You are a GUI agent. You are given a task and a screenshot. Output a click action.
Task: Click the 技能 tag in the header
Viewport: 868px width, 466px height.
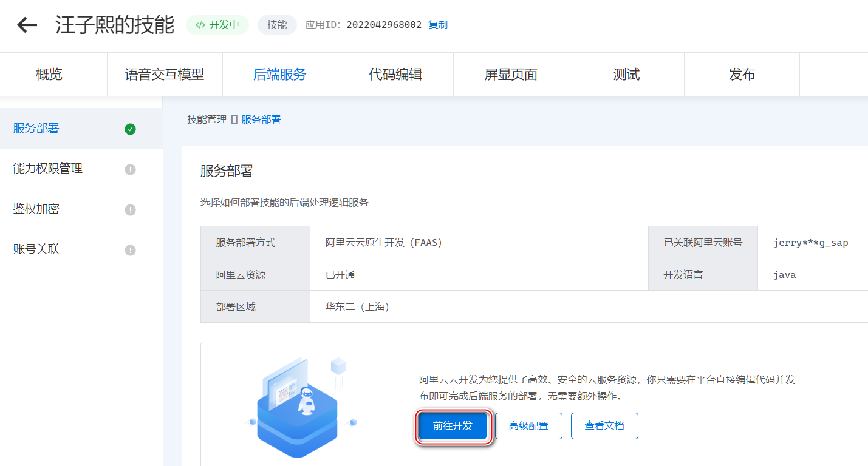[x=277, y=25]
